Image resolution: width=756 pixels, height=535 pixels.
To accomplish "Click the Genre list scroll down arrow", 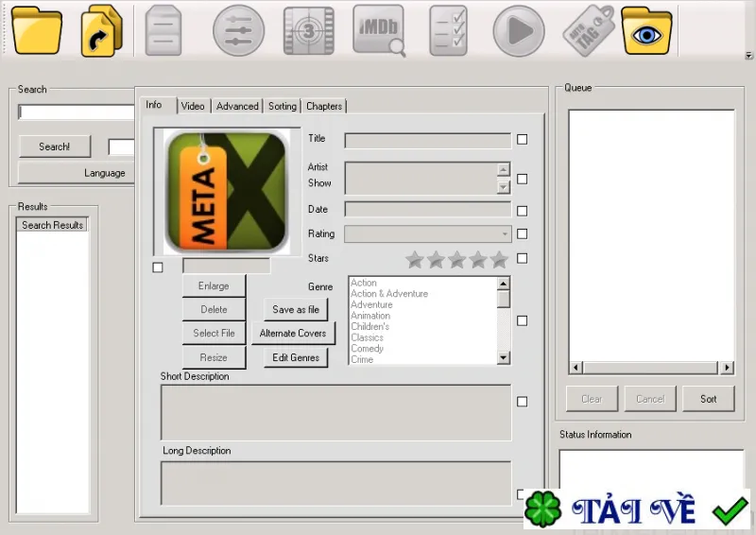I will point(503,357).
